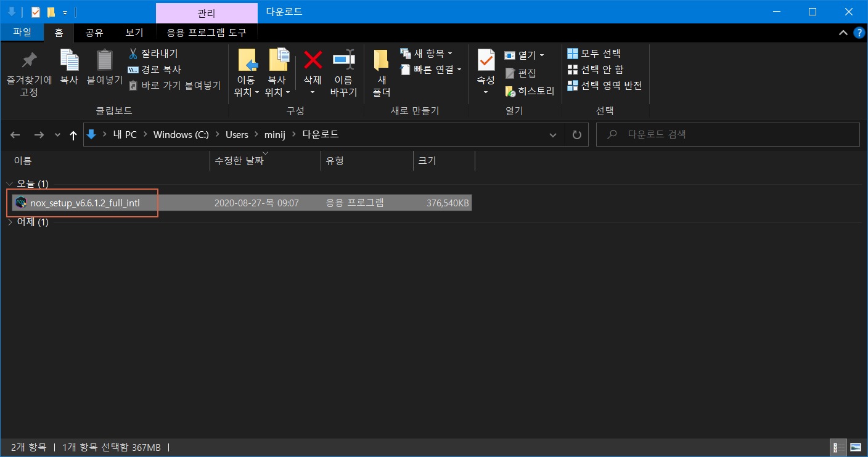Screen dimensions: 868x457
Task: Click the Downloads arrow icon in title bar
Action: point(11,12)
